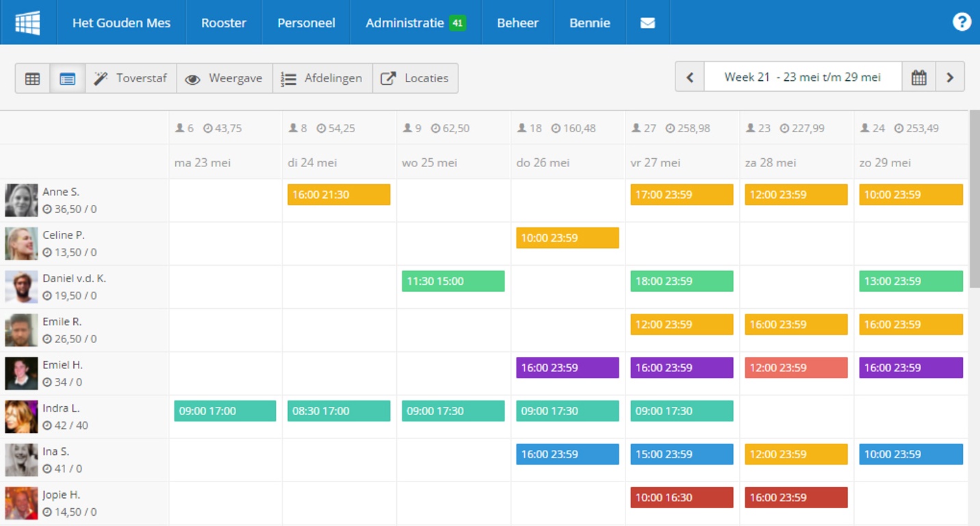Select Emiel H.'s red Saturday 12:00 shift
Viewport: 980px width, 526px height.
click(796, 368)
